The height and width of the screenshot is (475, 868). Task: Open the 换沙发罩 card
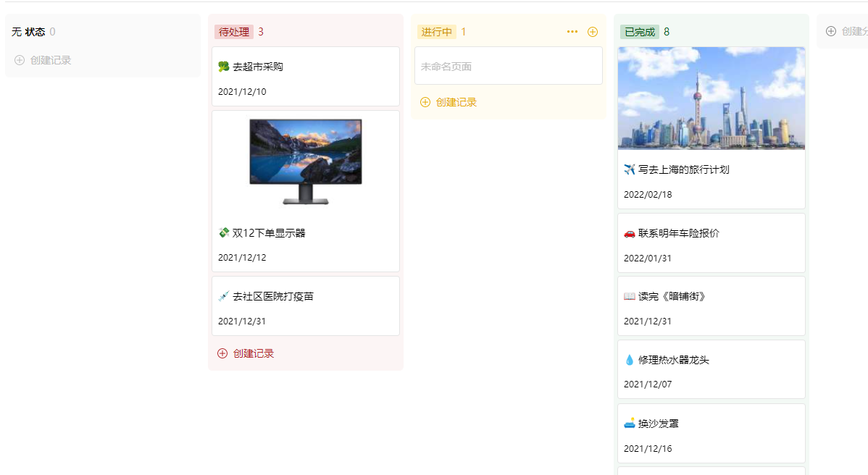pyautogui.click(x=711, y=434)
